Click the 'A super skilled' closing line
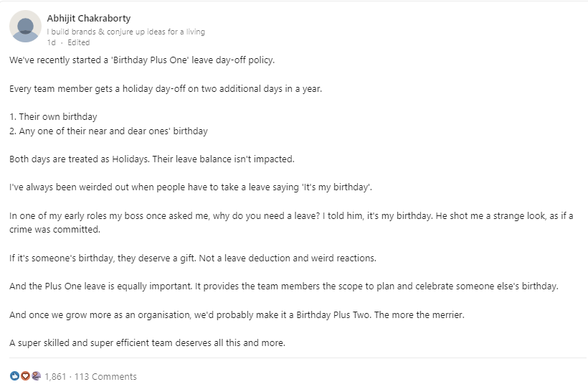The image size is (588, 392). (x=147, y=343)
